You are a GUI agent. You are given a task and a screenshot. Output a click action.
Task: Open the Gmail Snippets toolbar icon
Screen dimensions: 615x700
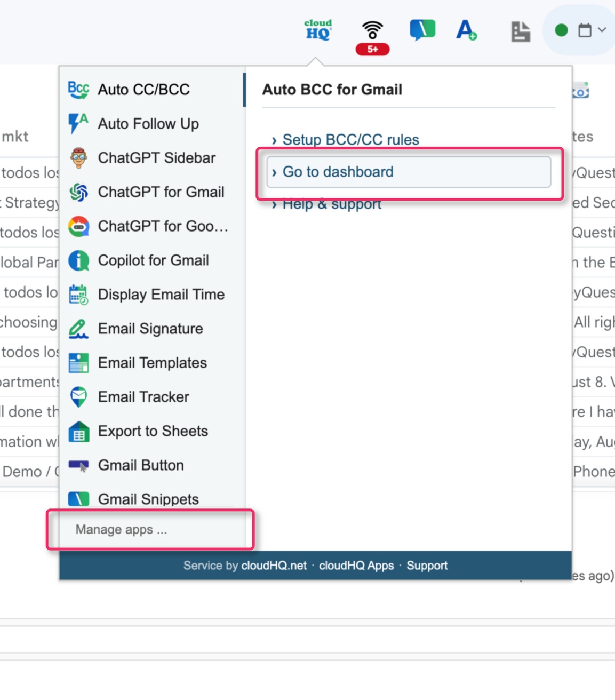422,30
